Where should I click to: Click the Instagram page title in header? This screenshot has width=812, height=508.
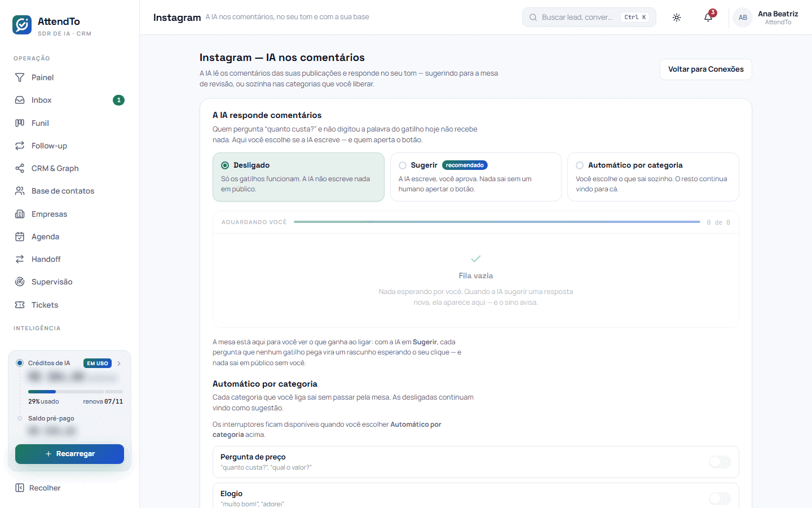pyautogui.click(x=177, y=17)
